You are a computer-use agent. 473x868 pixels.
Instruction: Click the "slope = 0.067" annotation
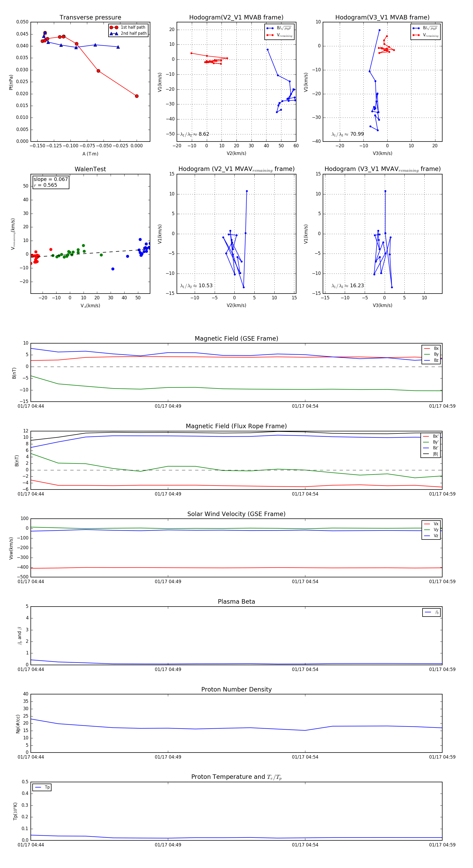tap(50, 179)
